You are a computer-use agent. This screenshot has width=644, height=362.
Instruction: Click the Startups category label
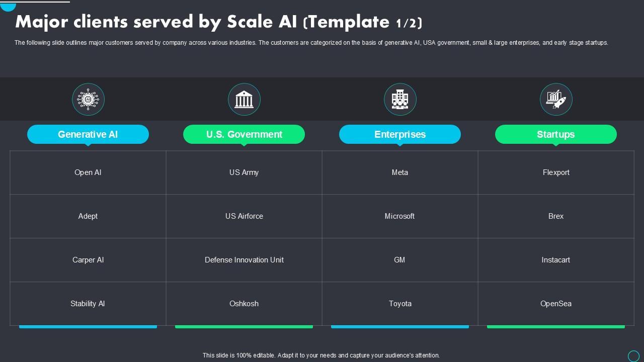[556, 134]
